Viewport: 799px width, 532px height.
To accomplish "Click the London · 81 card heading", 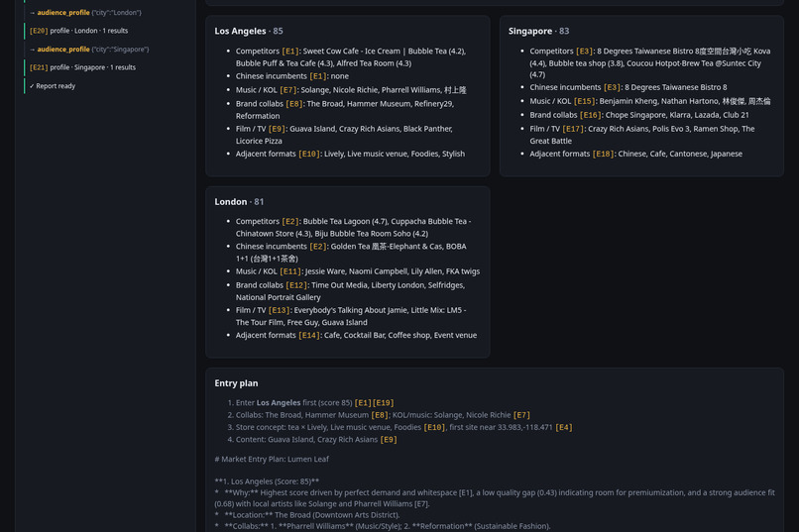I will [239, 201].
